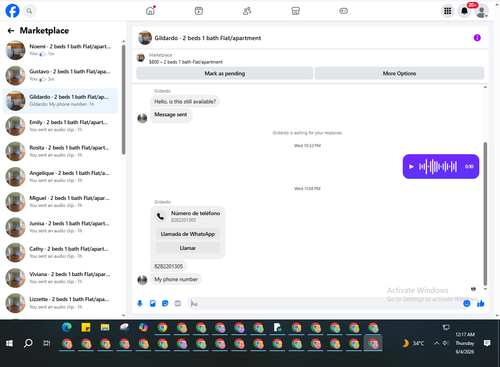
Task: Open the Miguel conversation
Action: tap(60, 202)
